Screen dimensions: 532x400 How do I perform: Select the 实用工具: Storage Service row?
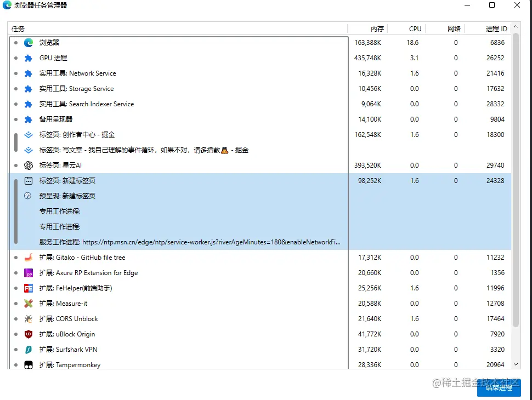click(260, 89)
